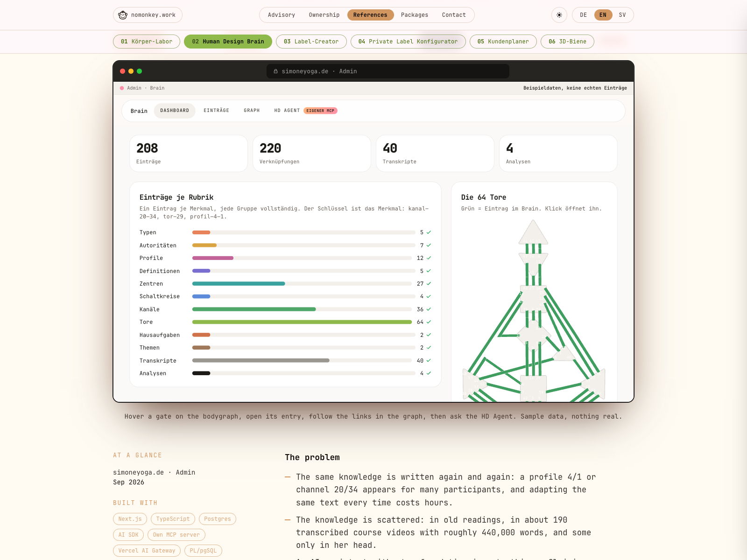Viewport: 747px width, 560px height.
Task: Click the green checkmark in the Tore row
Action: [429, 322]
